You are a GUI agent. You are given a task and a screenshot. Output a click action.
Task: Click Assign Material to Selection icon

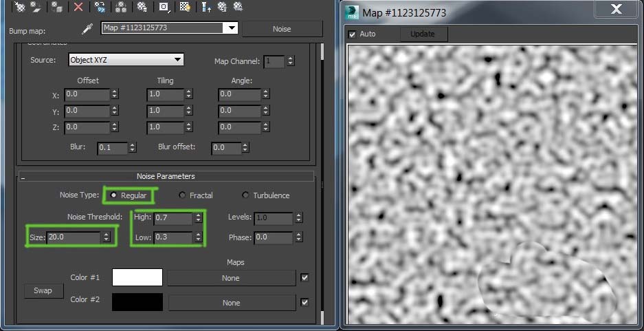tap(56, 7)
